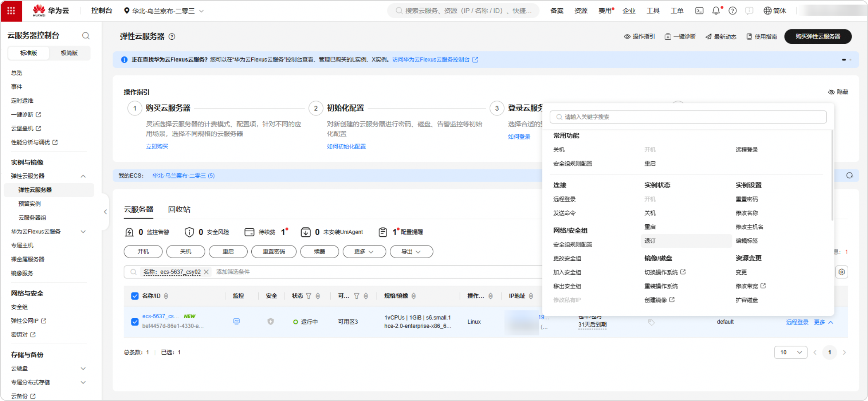Click the 未安装UniAgent summary icon

click(x=305, y=232)
